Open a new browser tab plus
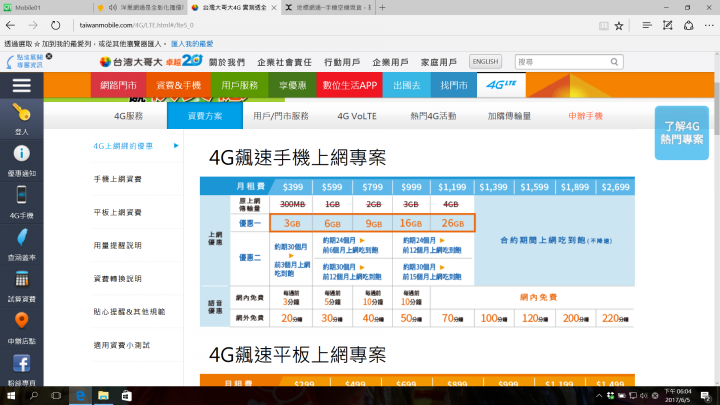 [x=382, y=7]
